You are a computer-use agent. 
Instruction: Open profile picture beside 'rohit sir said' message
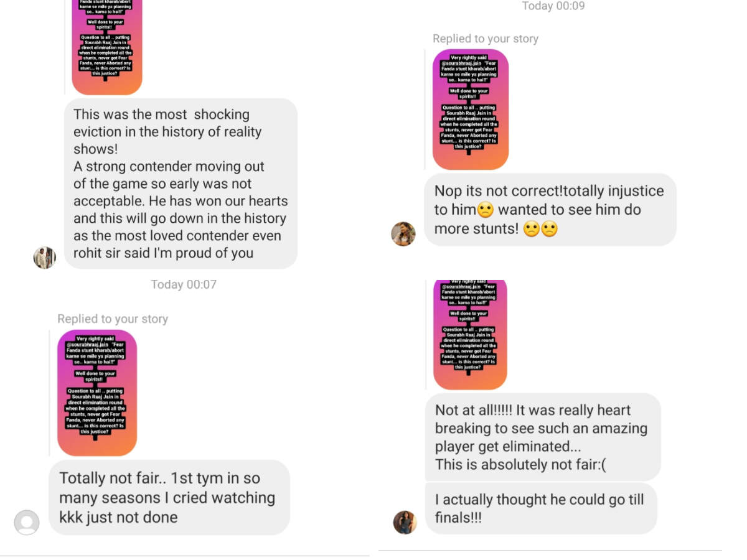45,257
